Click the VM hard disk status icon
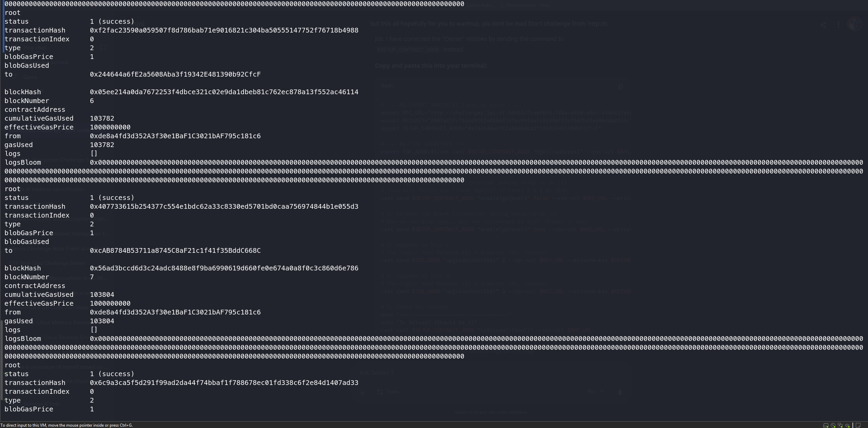The width and height of the screenshot is (868, 428). coord(826,425)
